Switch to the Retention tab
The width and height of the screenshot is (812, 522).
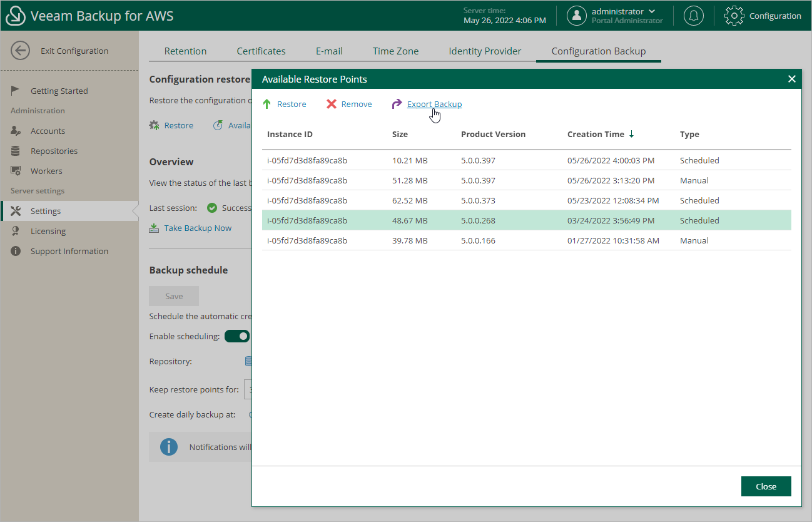tap(185, 51)
